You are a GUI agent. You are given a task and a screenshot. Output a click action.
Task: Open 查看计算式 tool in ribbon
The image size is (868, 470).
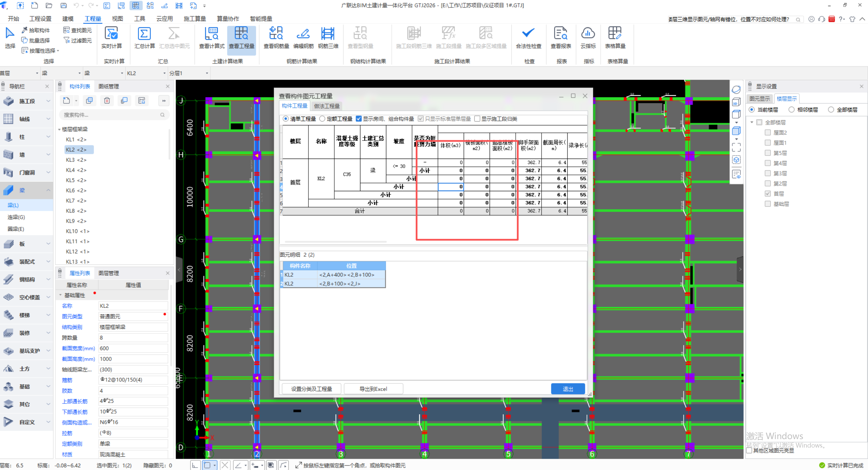coord(211,34)
